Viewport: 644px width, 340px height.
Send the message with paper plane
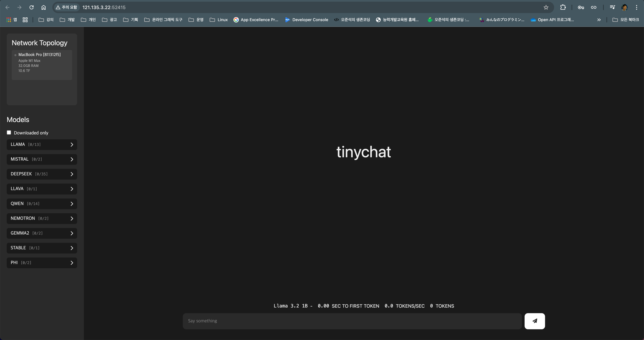click(534, 321)
